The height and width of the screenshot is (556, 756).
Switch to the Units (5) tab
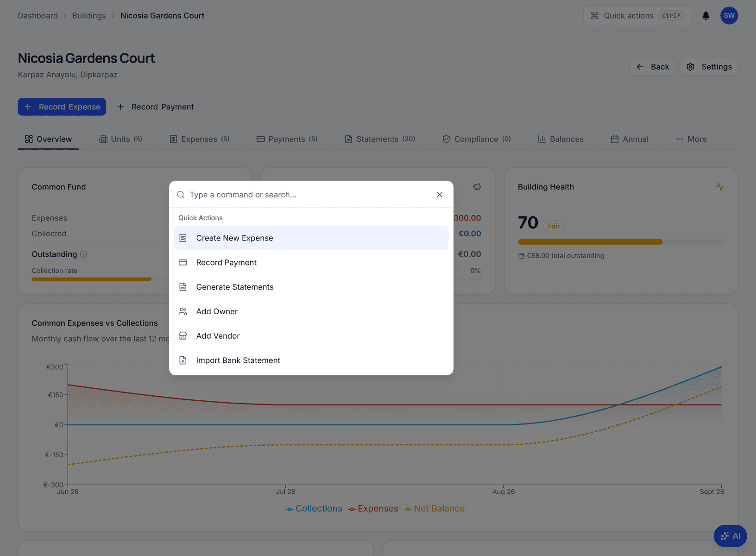point(120,139)
